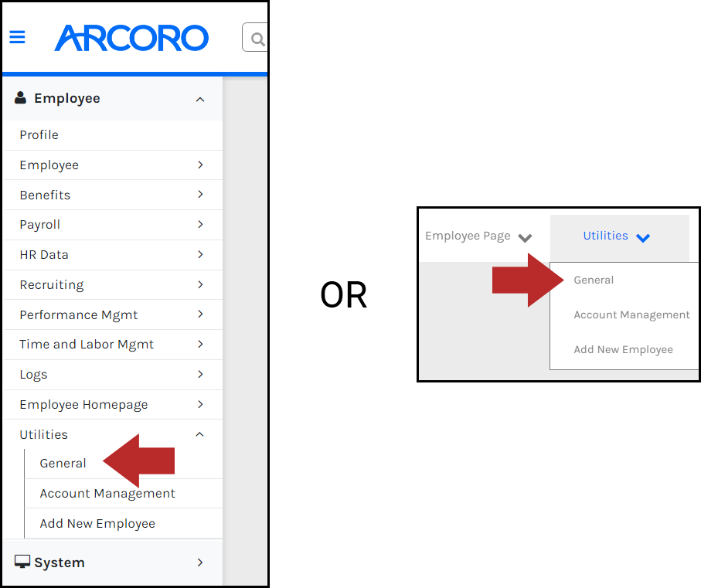Select Time and Labor Mgmt in sidebar
Screen dimensions: 701x588
[x=87, y=345]
